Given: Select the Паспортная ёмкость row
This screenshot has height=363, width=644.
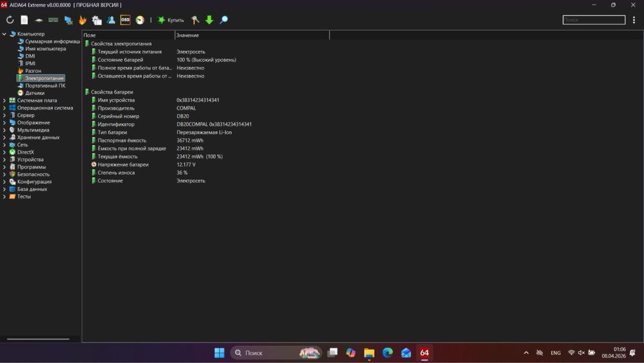Looking at the screenshot, I should tap(147, 140).
